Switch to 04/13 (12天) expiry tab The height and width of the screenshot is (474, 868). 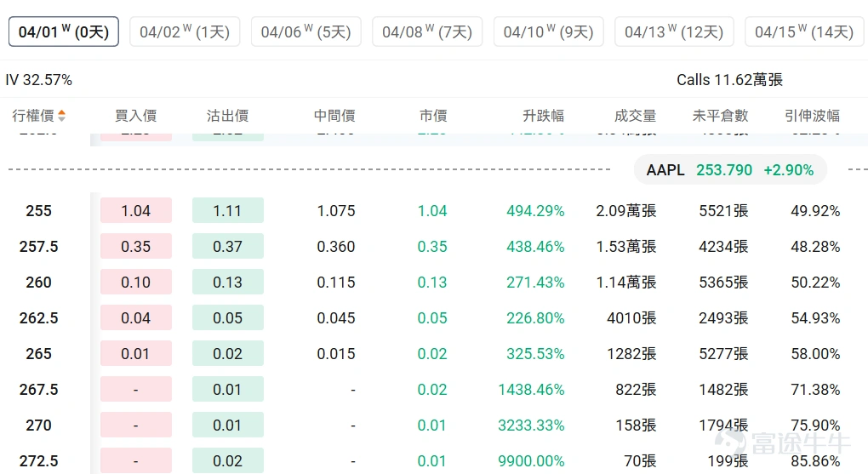(x=674, y=31)
